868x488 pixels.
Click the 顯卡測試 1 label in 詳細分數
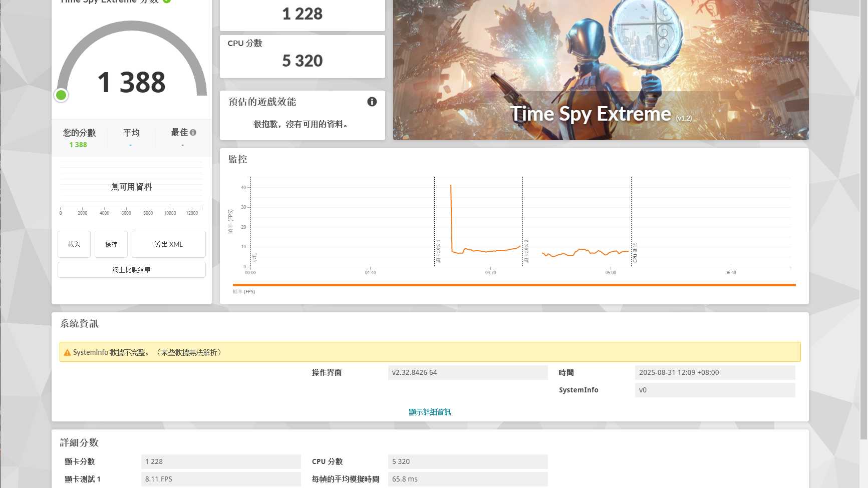(x=83, y=479)
